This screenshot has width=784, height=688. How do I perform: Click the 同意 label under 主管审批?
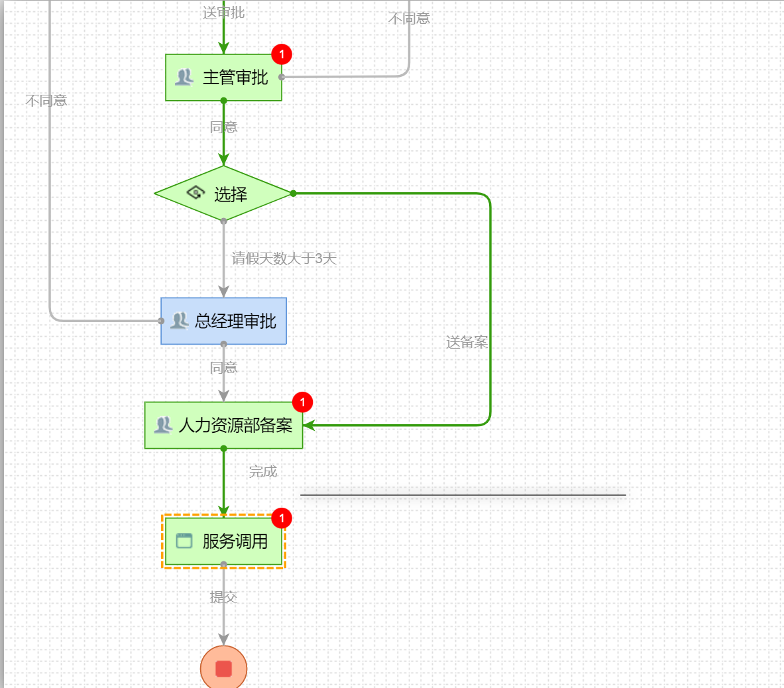[x=223, y=127]
